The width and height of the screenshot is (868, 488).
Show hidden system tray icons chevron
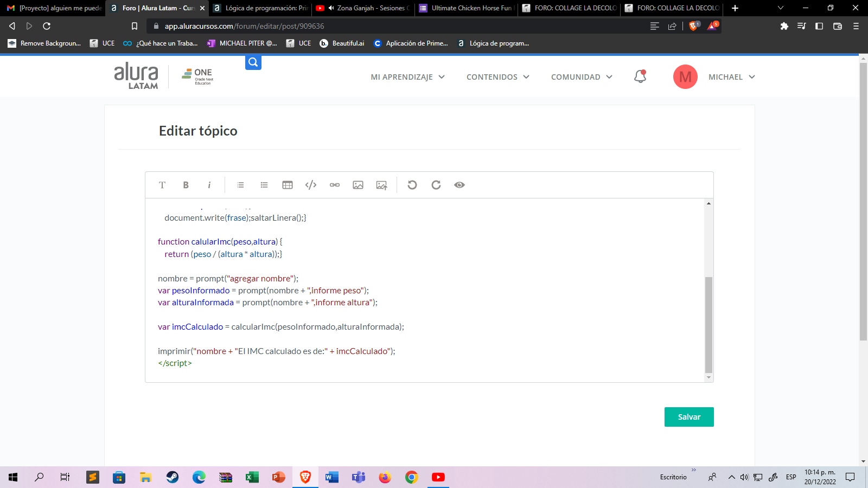[x=731, y=477]
